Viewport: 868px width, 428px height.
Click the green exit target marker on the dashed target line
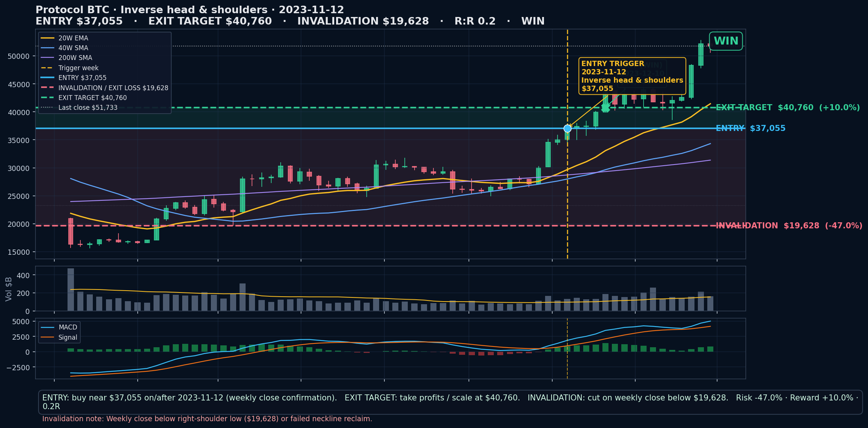tap(605, 108)
